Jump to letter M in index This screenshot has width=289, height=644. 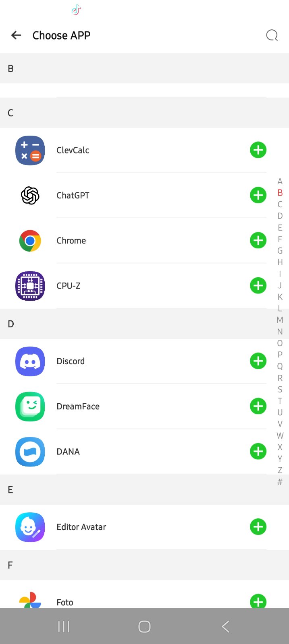point(280,320)
